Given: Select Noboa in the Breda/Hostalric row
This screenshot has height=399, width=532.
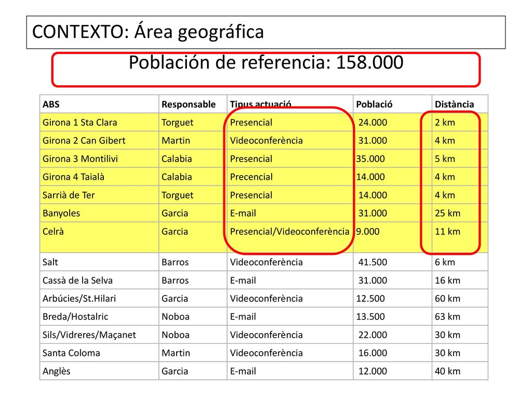Looking at the screenshot, I should 176,316.
